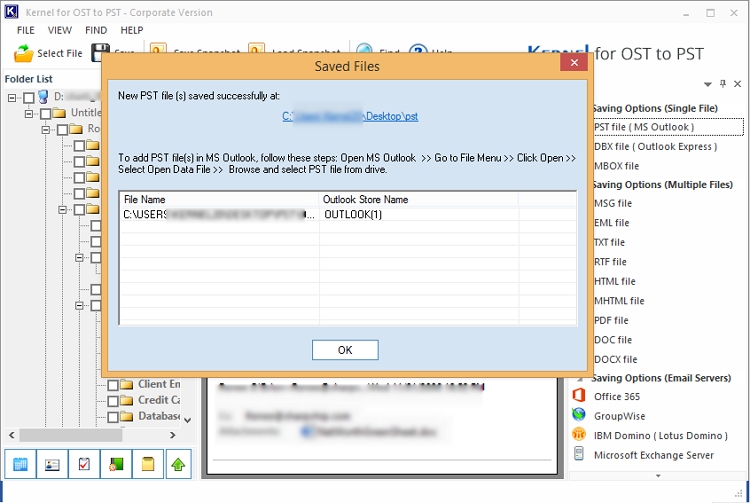The height and width of the screenshot is (503, 750).
Task: Click the Find magnifier icon in toolbar
Action: point(364,48)
